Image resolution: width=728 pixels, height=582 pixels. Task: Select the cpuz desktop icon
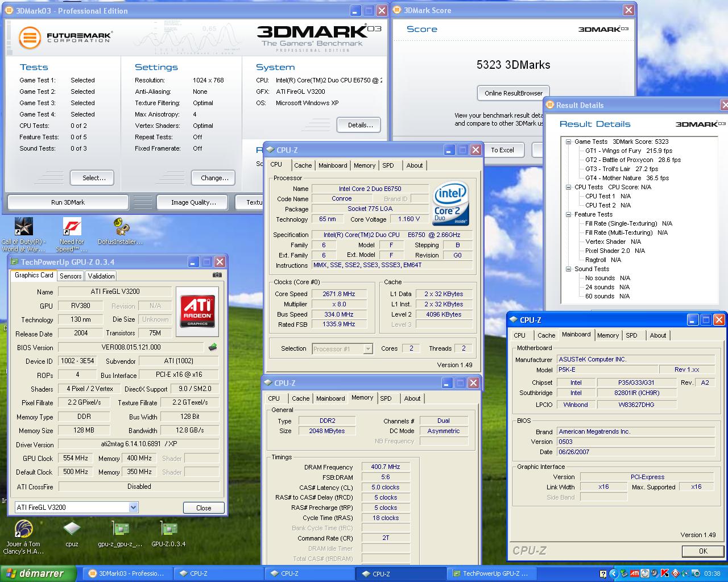tap(72, 534)
